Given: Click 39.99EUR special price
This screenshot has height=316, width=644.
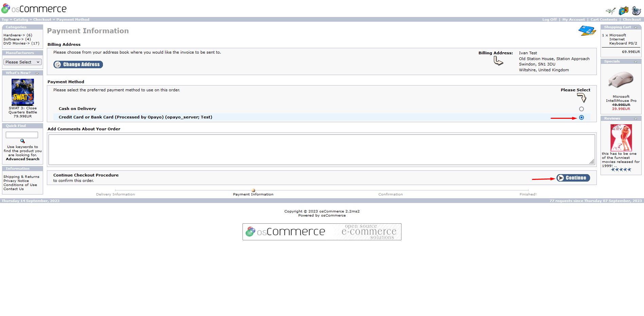Looking at the screenshot, I should (621, 109).
